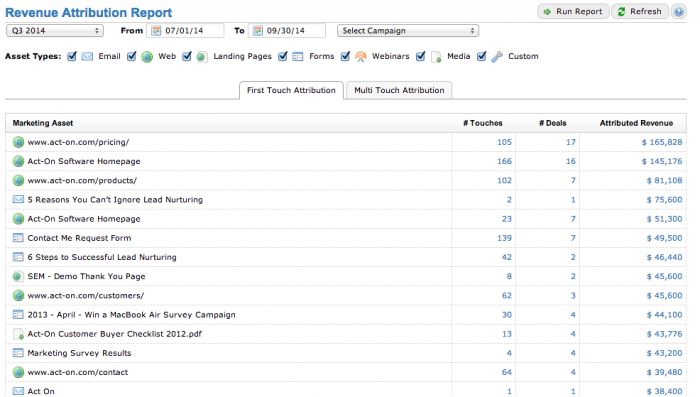700x397 pixels.
Task: Click touches value 166
Action: tap(504, 161)
